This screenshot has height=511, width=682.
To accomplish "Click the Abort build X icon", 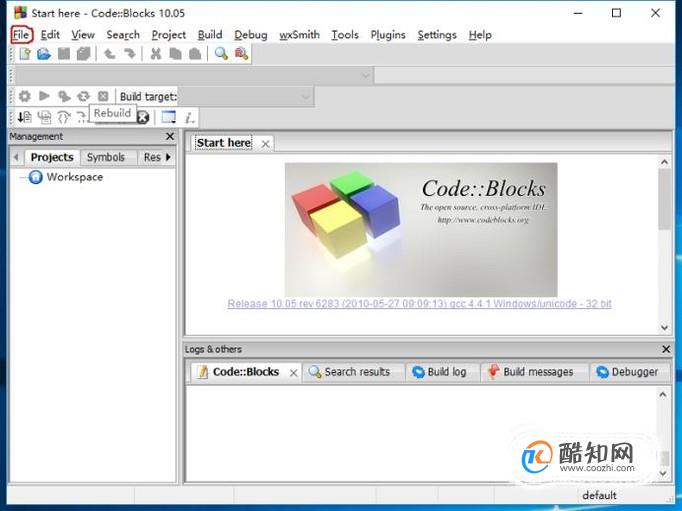I will click(x=103, y=96).
